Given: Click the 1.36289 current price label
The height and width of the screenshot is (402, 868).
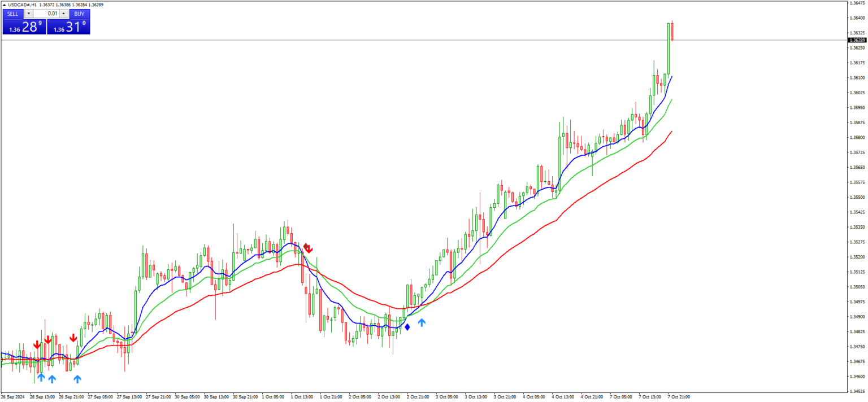Looking at the screenshot, I should tap(857, 40).
